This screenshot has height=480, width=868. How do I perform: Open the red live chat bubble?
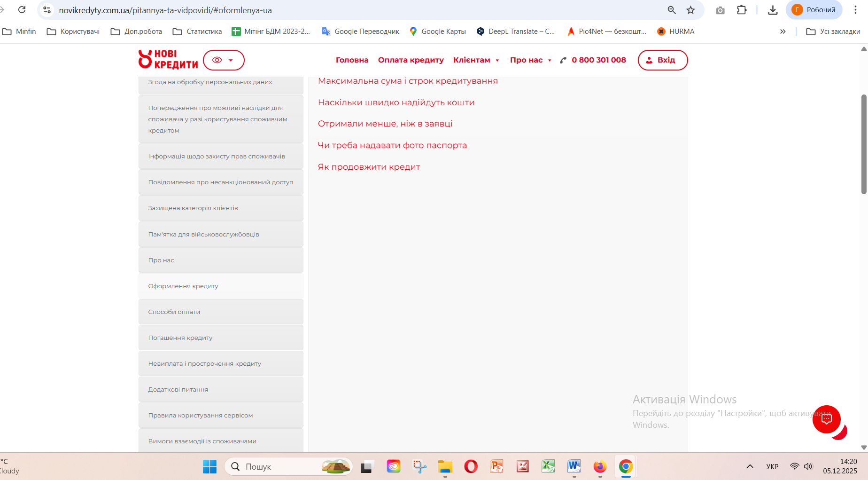pyautogui.click(x=827, y=419)
